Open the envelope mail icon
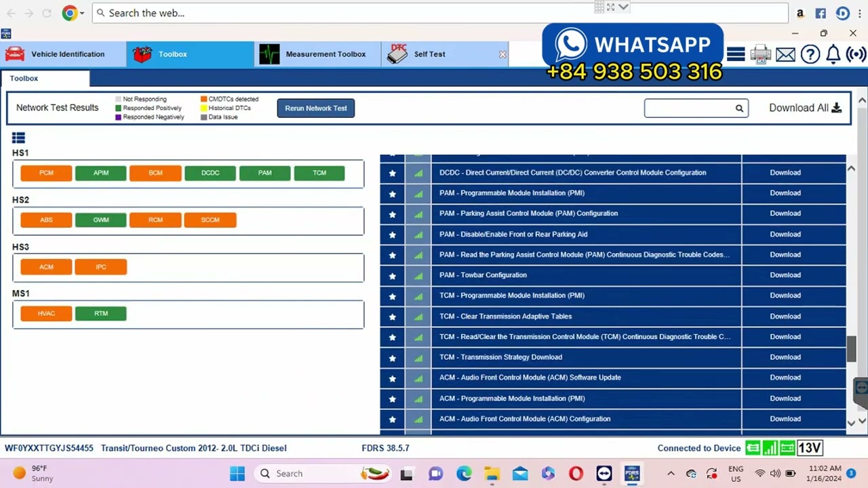The width and height of the screenshot is (868, 488). (x=785, y=54)
